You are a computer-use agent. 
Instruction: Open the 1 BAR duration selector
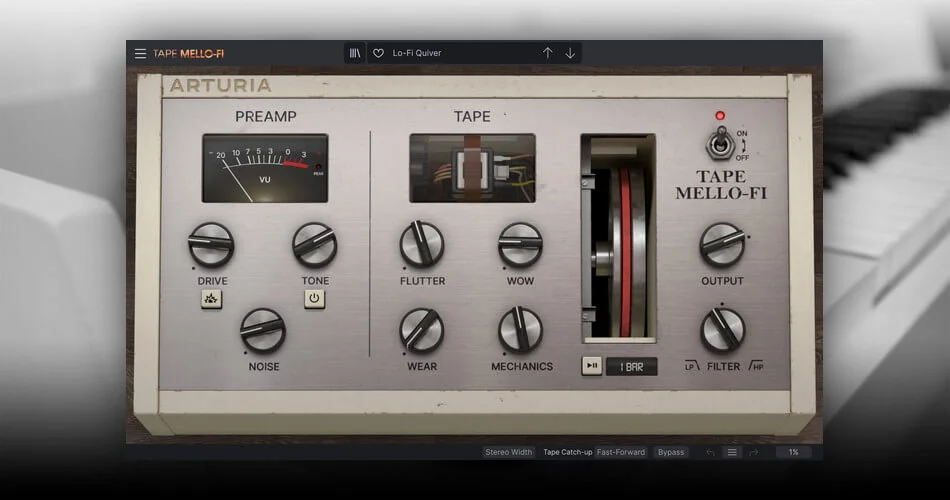(x=631, y=367)
